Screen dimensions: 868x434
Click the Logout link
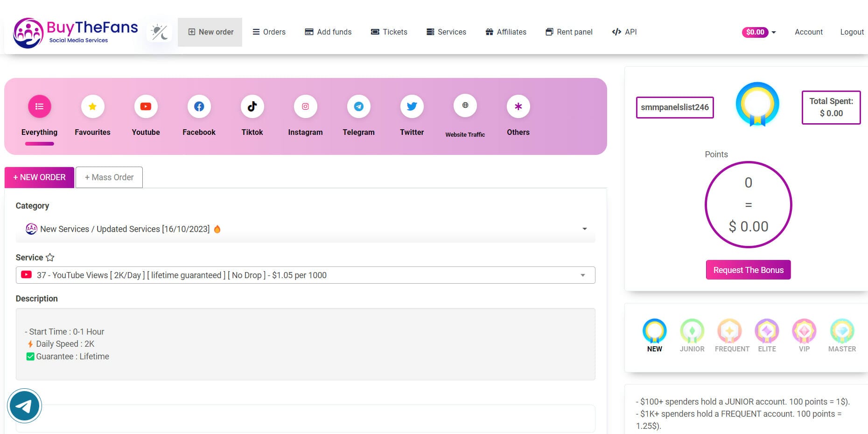(x=852, y=32)
